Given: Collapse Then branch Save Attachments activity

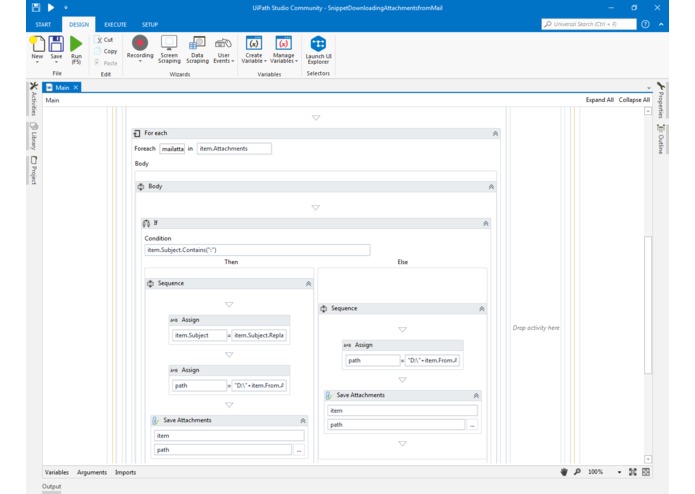Looking at the screenshot, I should pos(303,420).
